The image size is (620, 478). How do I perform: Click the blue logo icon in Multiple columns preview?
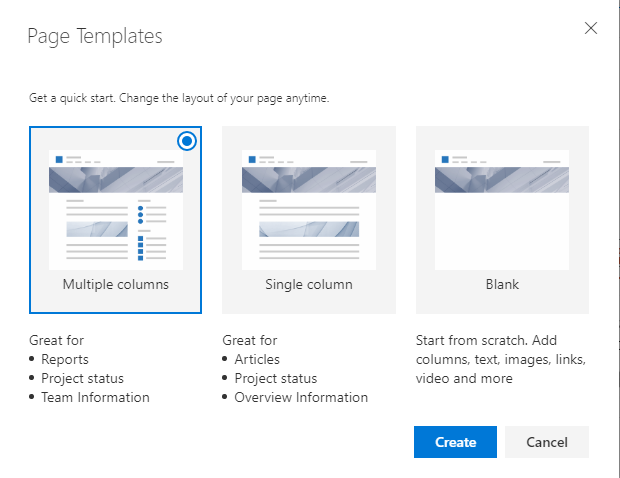pyautogui.click(x=59, y=159)
